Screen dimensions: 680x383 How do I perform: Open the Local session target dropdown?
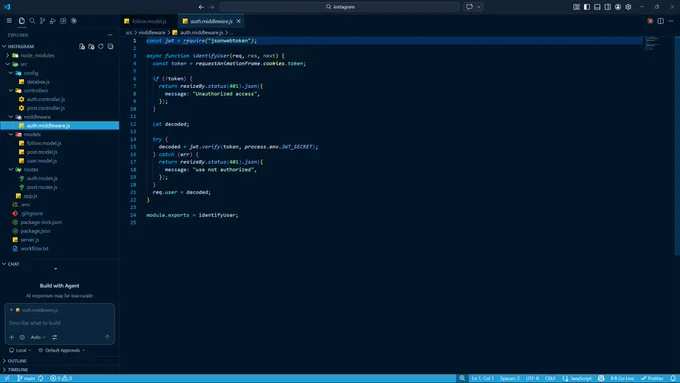tap(20, 350)
